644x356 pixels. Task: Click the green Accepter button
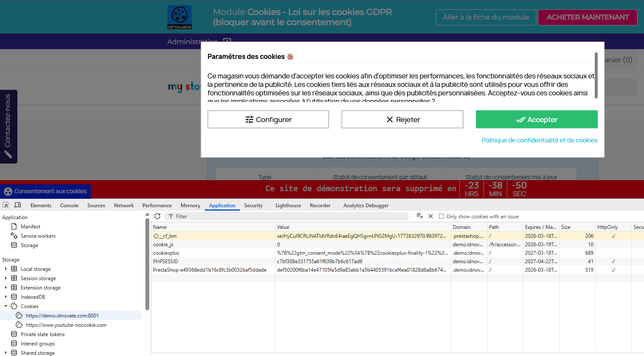pyautogui.click(x=537, y=120)
